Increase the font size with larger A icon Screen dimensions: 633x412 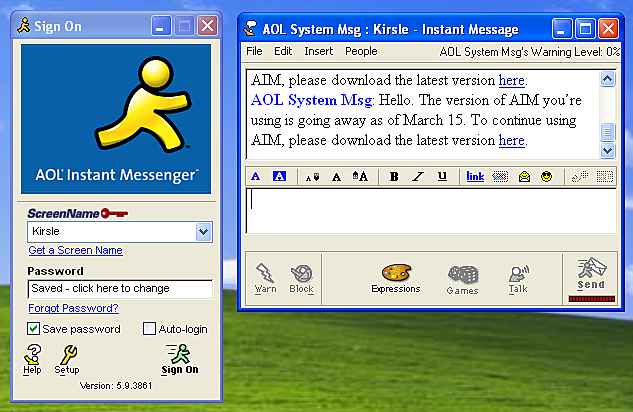pos(360,176)
